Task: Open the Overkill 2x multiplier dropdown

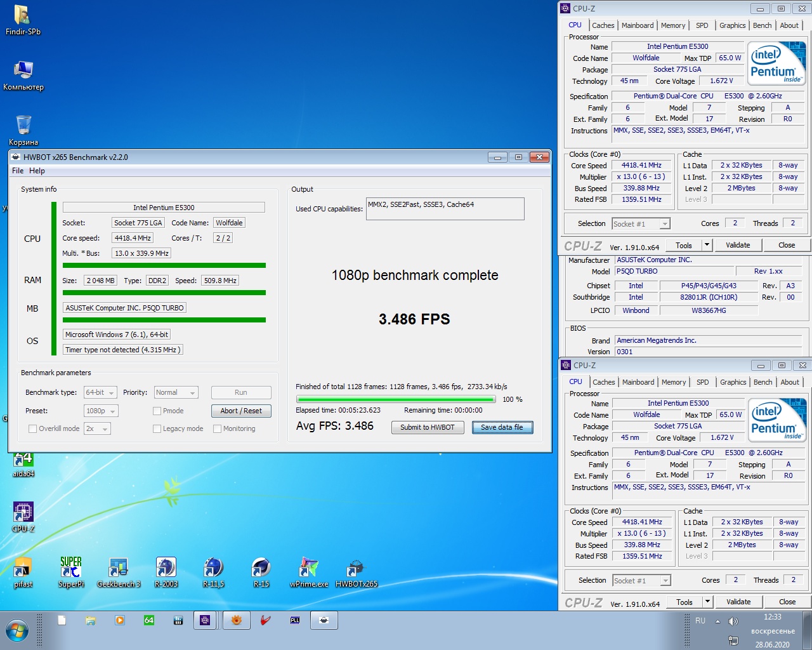Action: tap(97, 428)
